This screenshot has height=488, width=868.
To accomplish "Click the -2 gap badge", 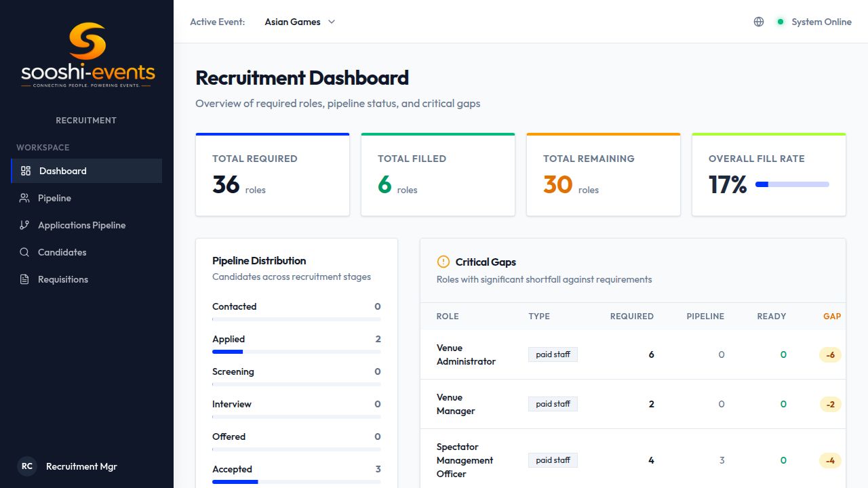I will point(830,404).
